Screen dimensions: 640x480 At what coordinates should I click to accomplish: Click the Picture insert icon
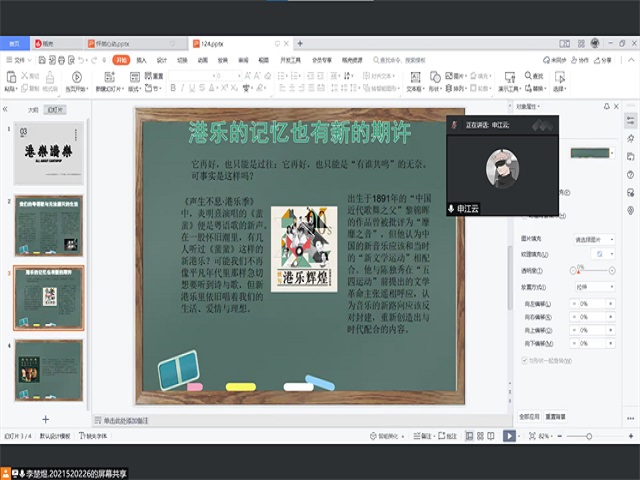click(449, 76)
